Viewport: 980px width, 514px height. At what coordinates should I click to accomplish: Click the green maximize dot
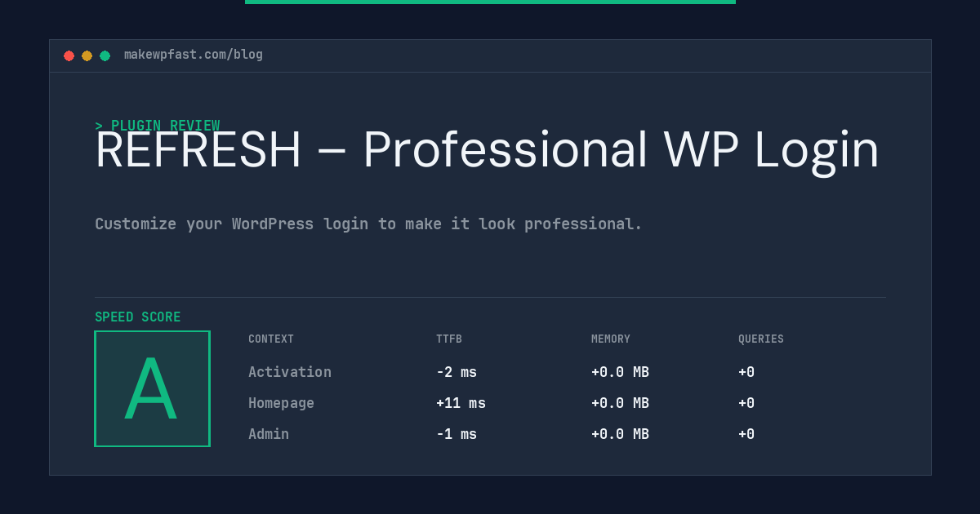pyautogui.click(x=105, y=55)
